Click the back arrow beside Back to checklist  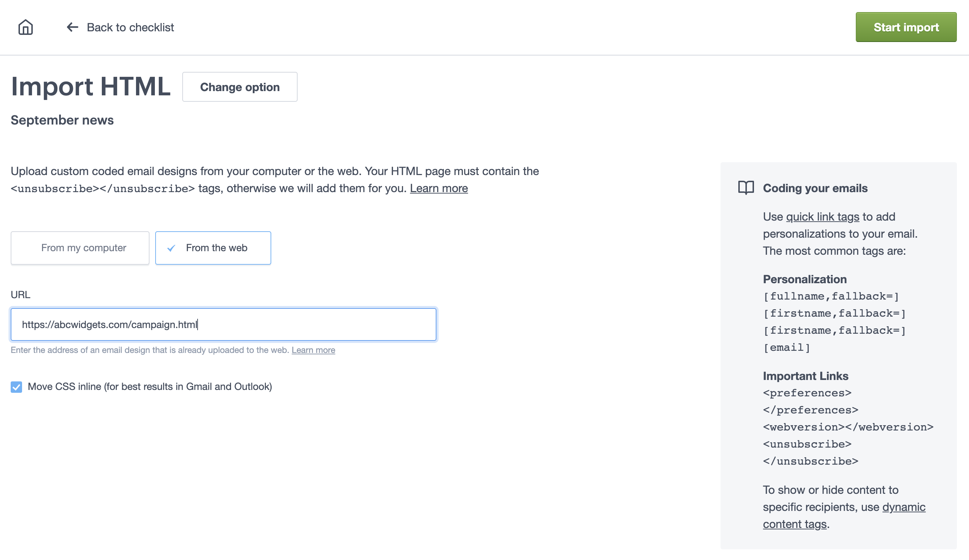72,27
